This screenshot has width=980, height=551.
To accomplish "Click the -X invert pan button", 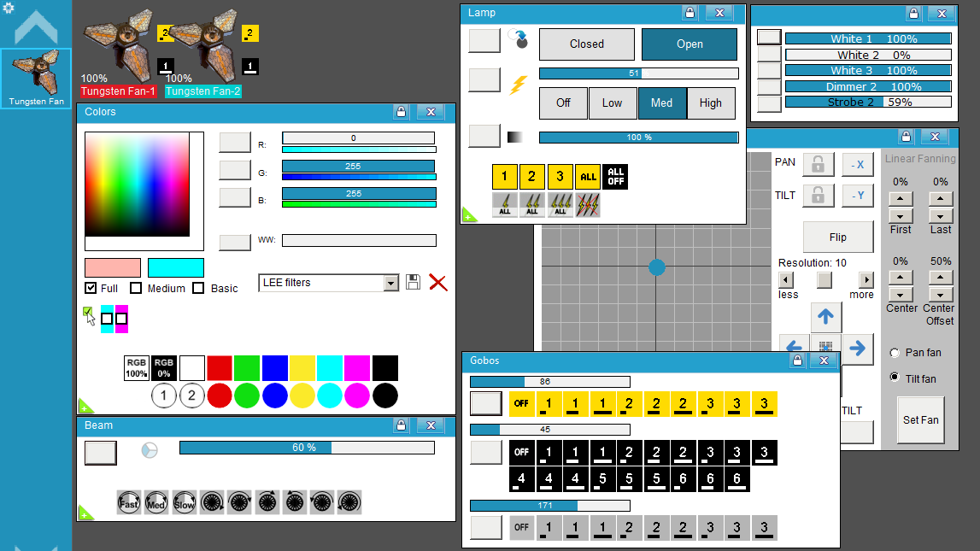I will point(858,164).
